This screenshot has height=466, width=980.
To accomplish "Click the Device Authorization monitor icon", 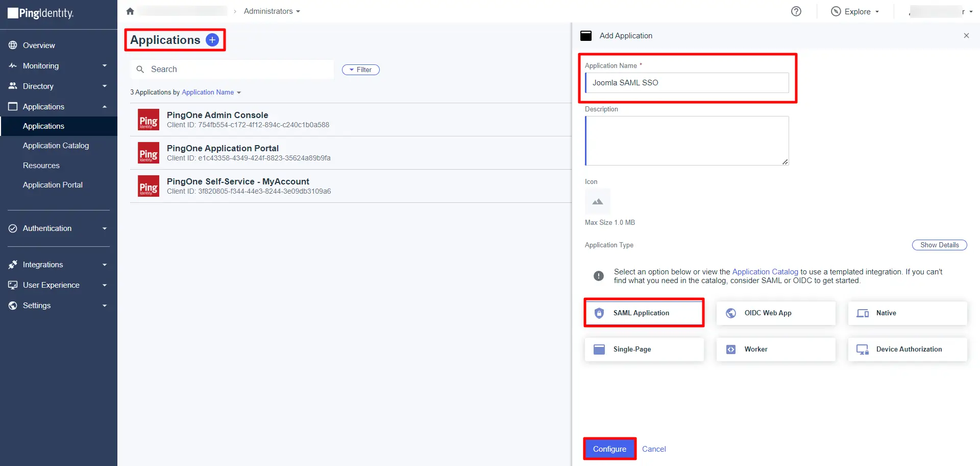I will pyautogui.click(x=863, y=349).
